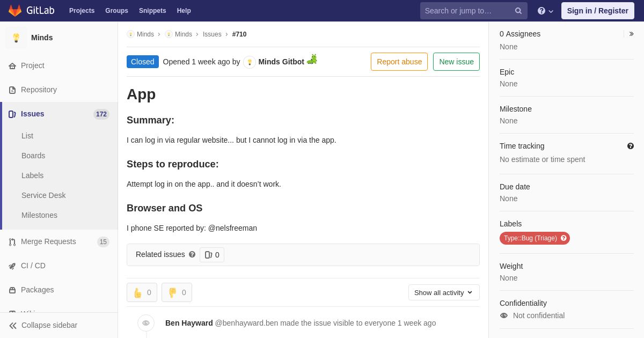Select the Service Desk submenu item
The image size is (644, 338).
(43, 195)
